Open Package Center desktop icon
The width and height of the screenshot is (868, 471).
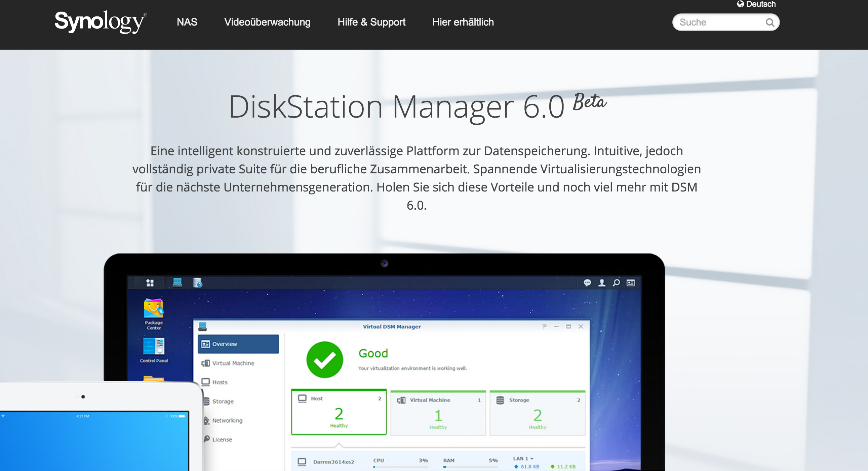[x=154, y=314]
